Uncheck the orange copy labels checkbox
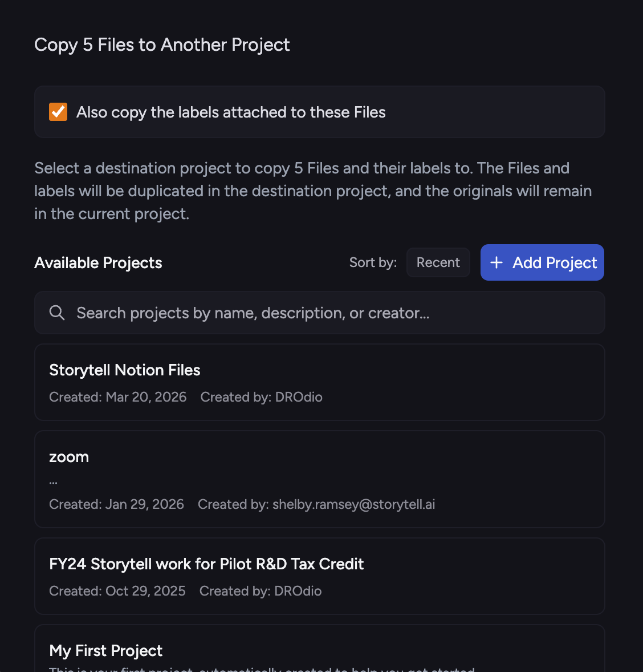Viewport: 643px width, 672px height. coord(58,112)
